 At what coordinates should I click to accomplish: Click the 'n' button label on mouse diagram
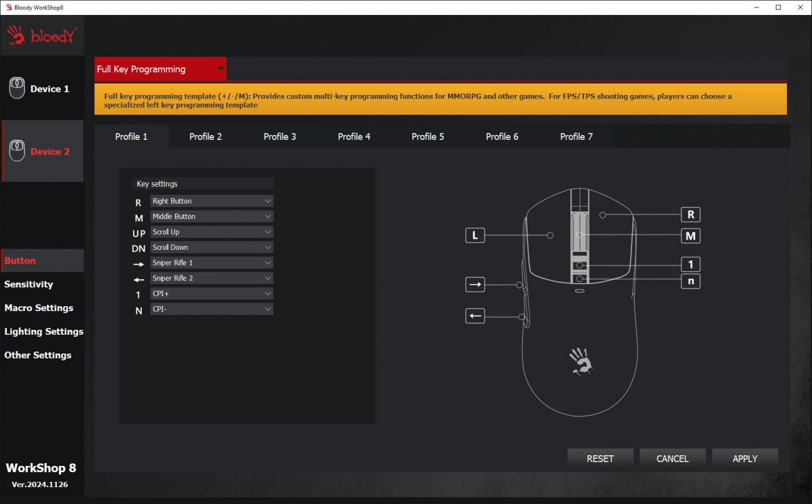click(x=690, y=281)
